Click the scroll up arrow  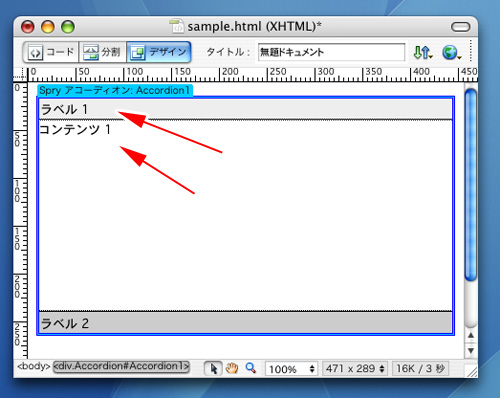pos(471,335)
